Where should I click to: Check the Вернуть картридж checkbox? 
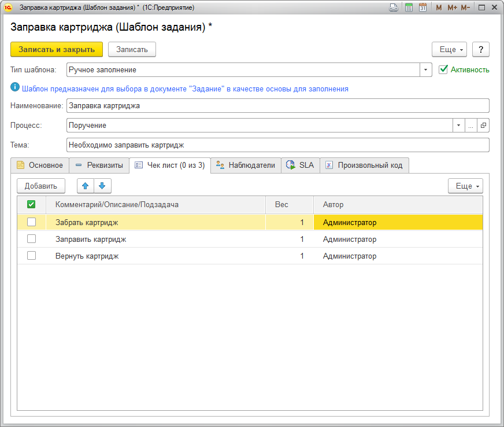[31, 256]
